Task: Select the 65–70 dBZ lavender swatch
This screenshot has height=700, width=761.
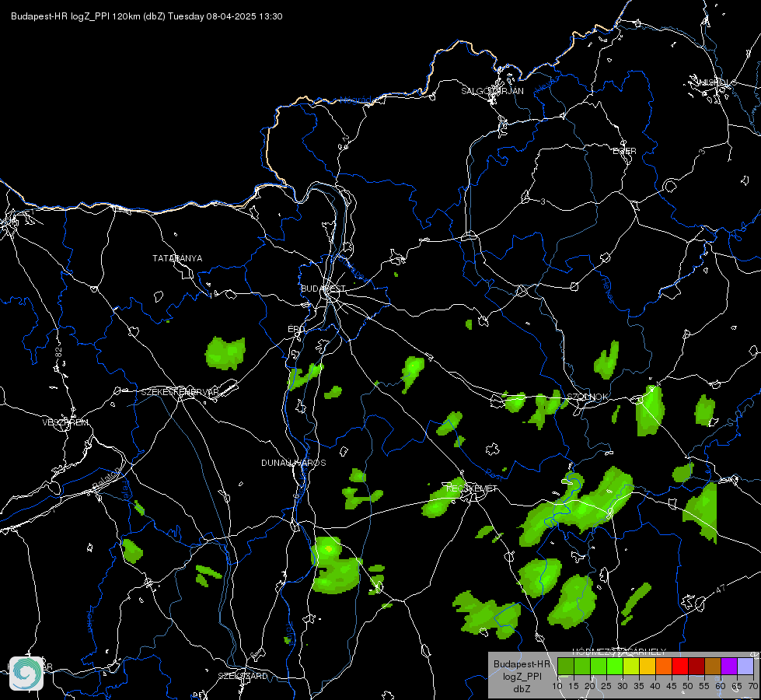Action: tap(745, 666)
